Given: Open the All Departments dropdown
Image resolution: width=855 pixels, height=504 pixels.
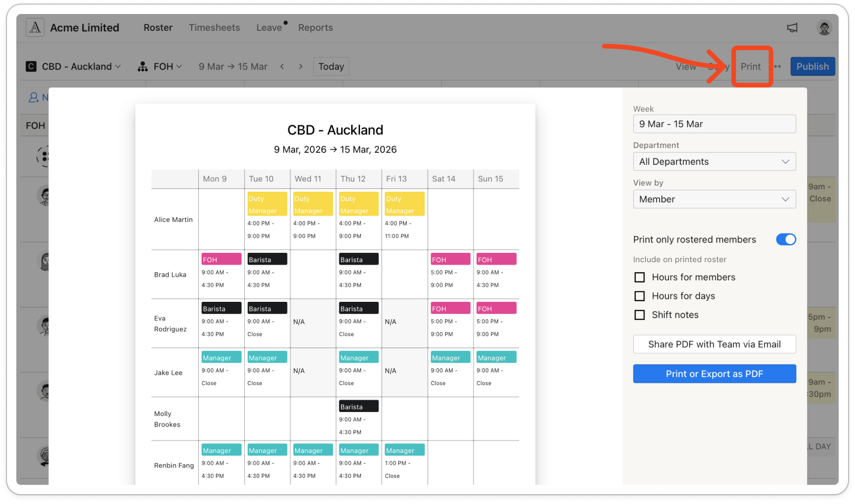Looking at the screenshot, I should pyautogui.click(x=714, y=161).
